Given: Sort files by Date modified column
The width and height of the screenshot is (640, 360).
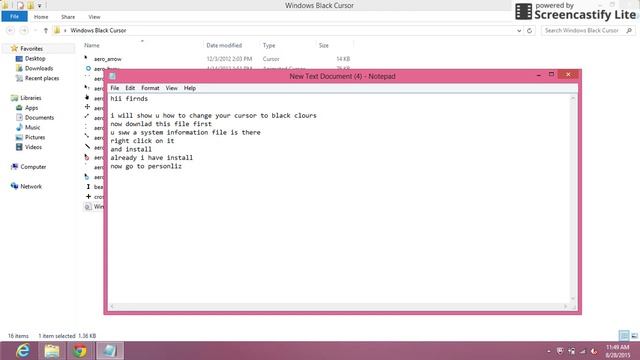Looking at the screenshot, I should [224, 45].
